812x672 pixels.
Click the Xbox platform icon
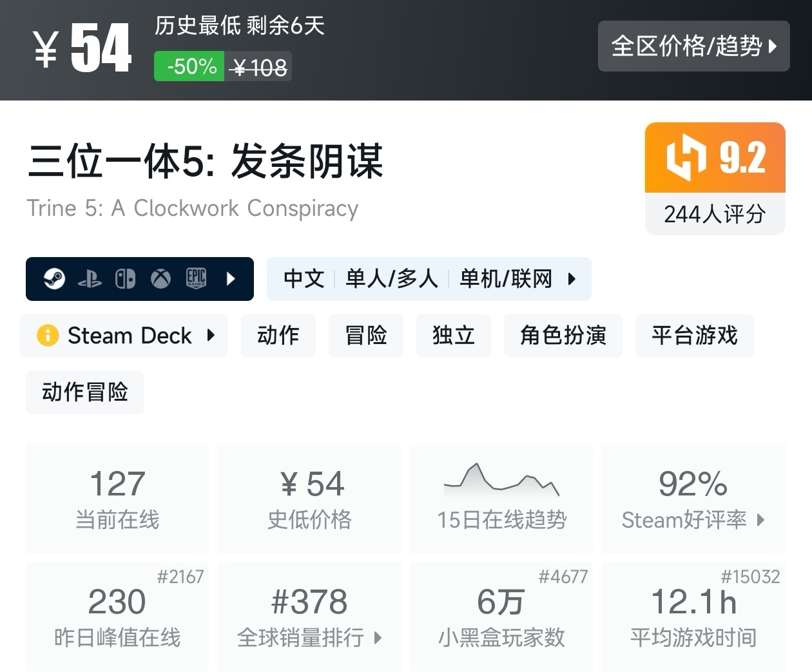click(x=160, y=279)
